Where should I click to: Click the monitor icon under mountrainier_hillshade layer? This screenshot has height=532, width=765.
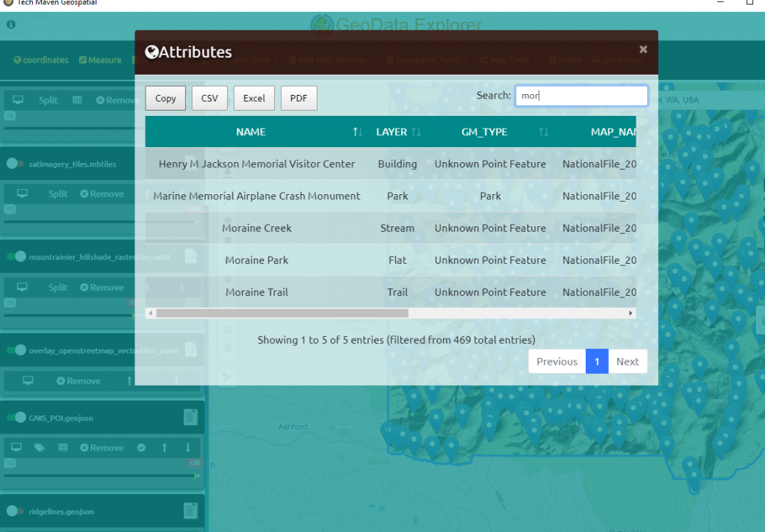(22, 287)
